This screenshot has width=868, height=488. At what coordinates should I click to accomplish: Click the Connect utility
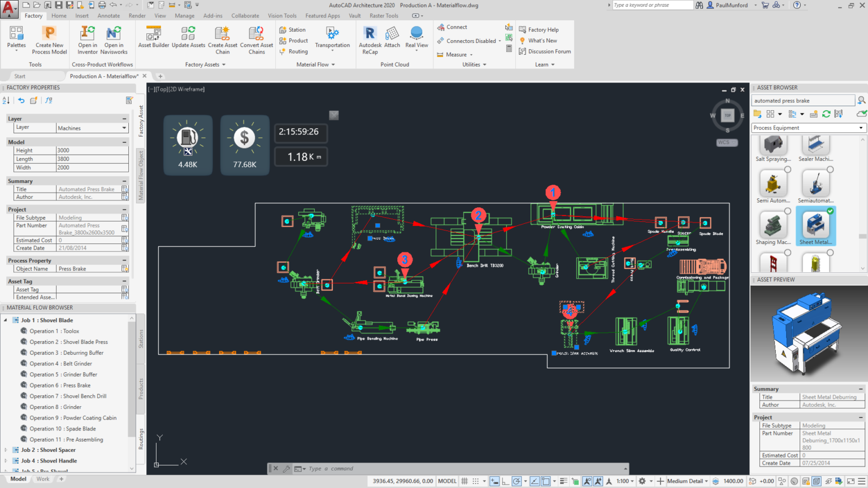coord(452,27)
